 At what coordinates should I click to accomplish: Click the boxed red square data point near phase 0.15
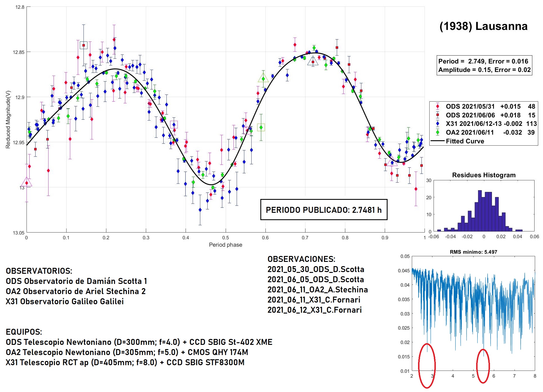tap(83, 45)
